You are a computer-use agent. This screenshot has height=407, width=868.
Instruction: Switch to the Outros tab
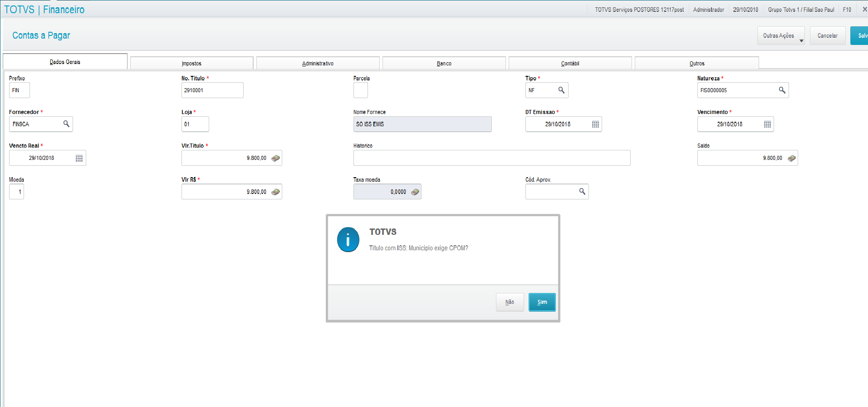coord(696,63)
